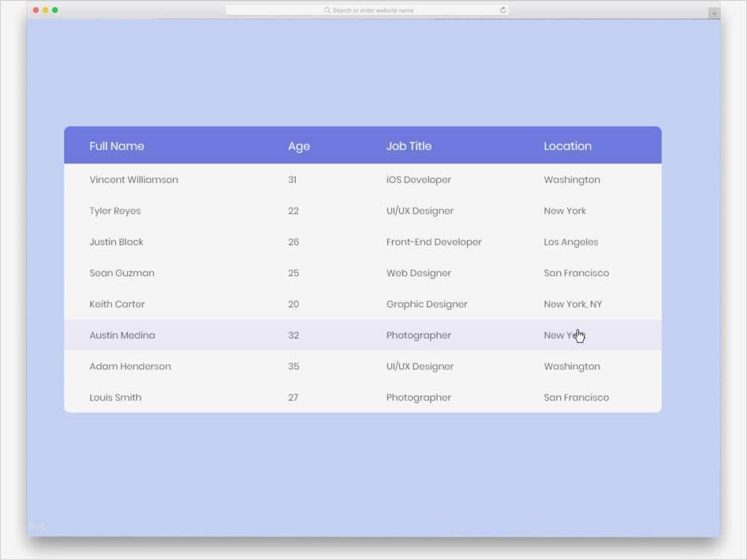This screenshot has width=747, height=560.
Task: Click New York in Tyler Reyes's row
Action: point(565,211)
